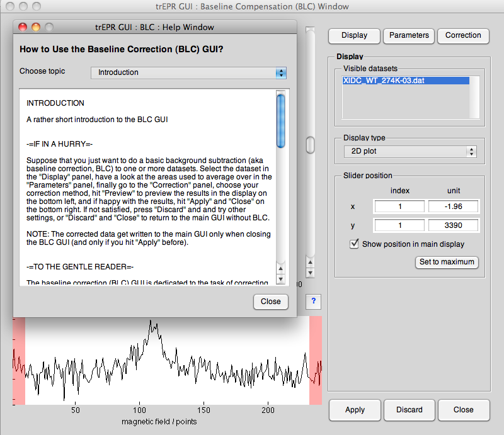Click the y unit field showing 3390
504x435 pixels.
click(453, 225)
